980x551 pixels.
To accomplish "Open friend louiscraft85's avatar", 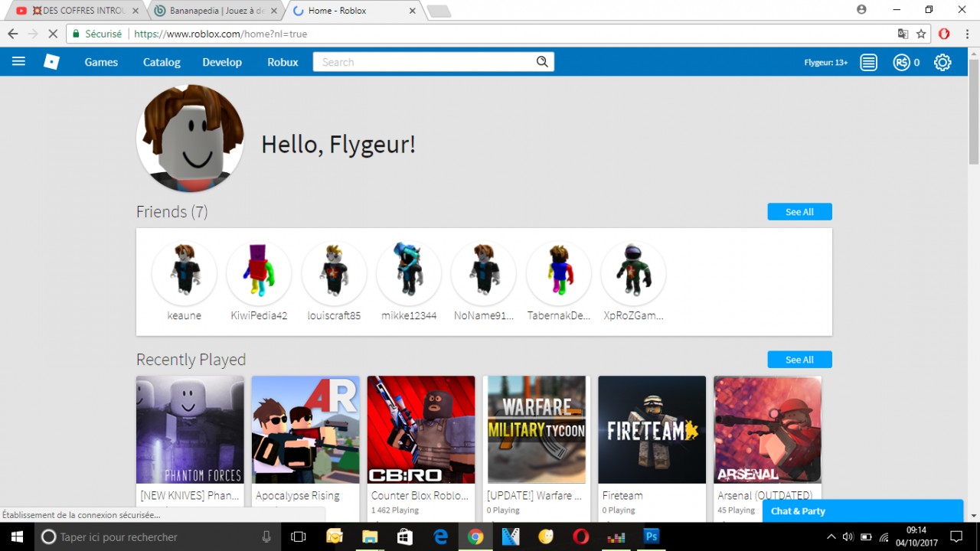I will (334, 273).
